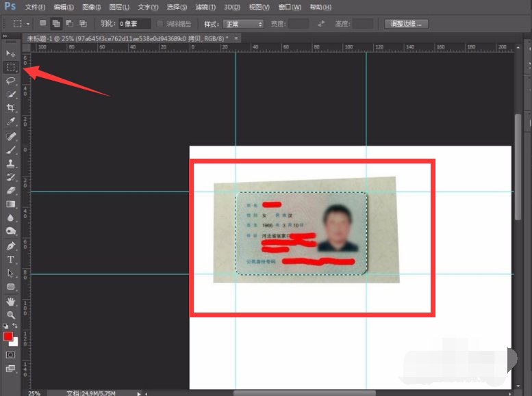This screenshot has height=396, width=532.
Task: Pick the Crop tool
Action: [11, 108]
